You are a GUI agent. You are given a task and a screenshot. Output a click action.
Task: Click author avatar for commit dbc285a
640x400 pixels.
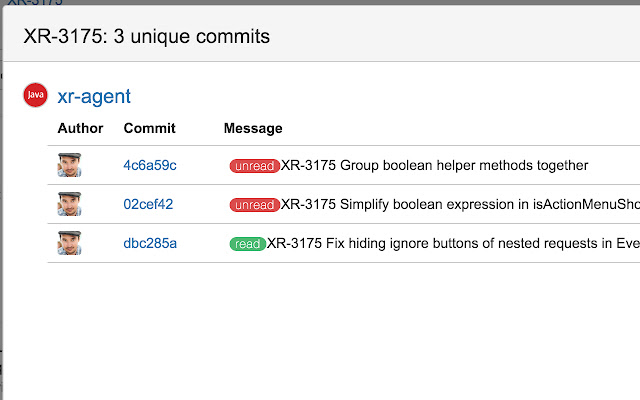(x=69, y=243)
